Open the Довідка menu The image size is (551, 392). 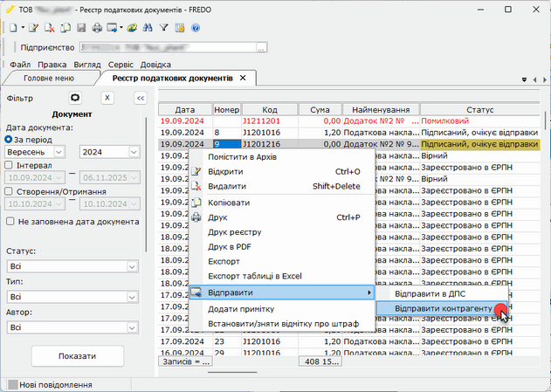click(155, 65)
